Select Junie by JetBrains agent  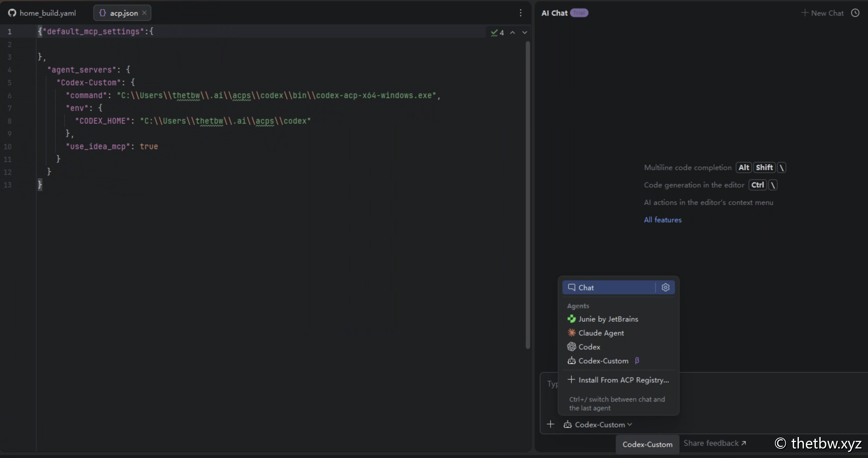click(608, 319)
